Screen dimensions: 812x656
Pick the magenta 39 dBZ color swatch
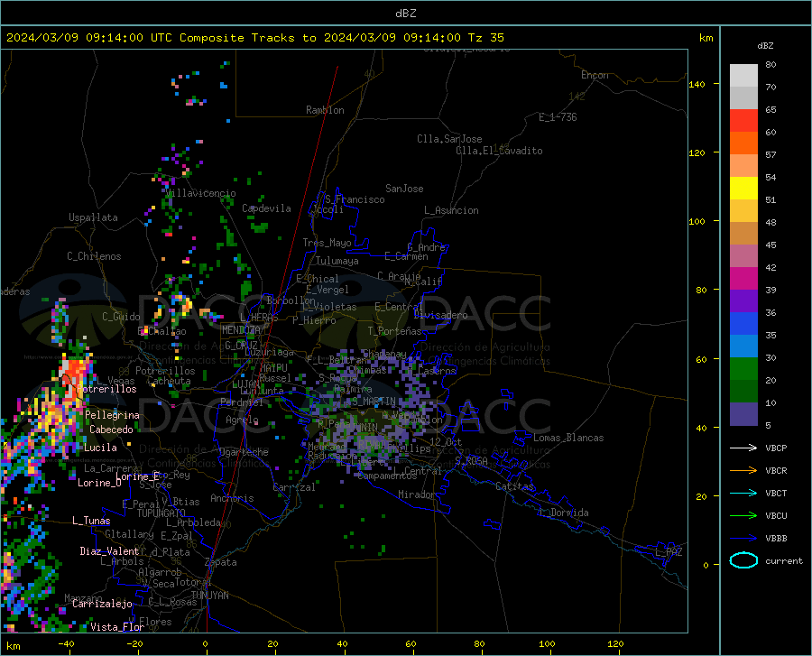[x=743, y=279]
